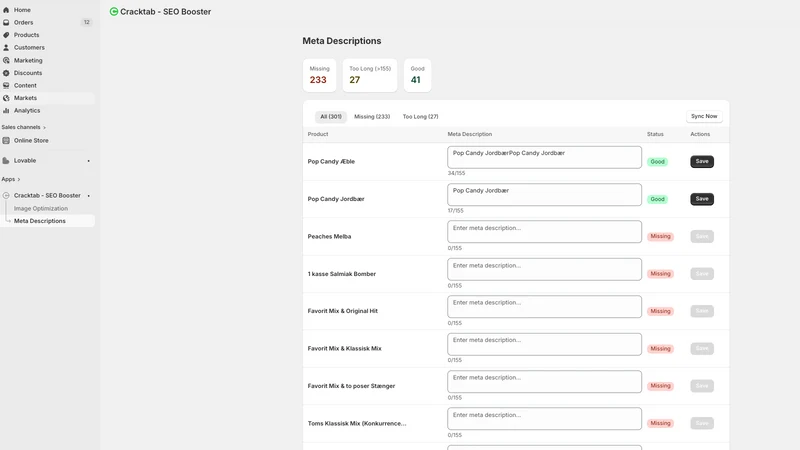This screenshot has width=800, height=450.
Task: Click the Product column header
Action: (x=318, y=134)
